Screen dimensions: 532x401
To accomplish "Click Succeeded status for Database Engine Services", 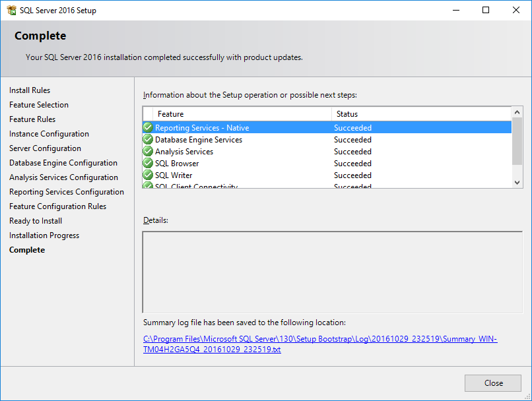I will pos(352,140).
